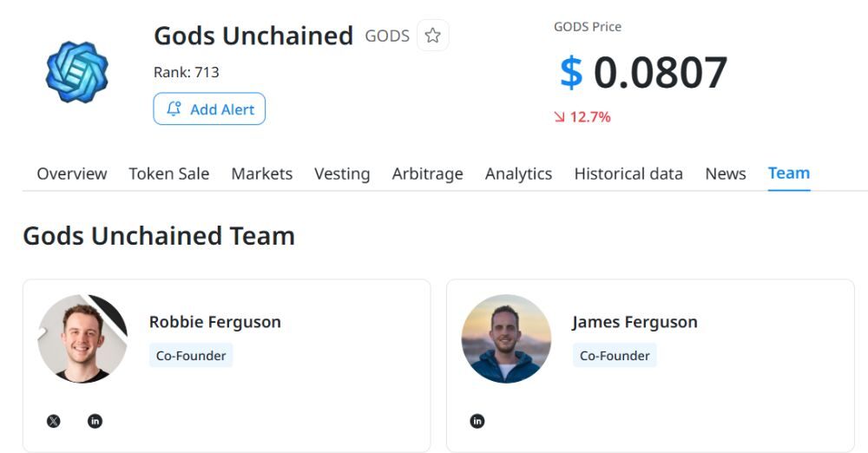Click the Gods Unchained logo icon

[76, 71]
